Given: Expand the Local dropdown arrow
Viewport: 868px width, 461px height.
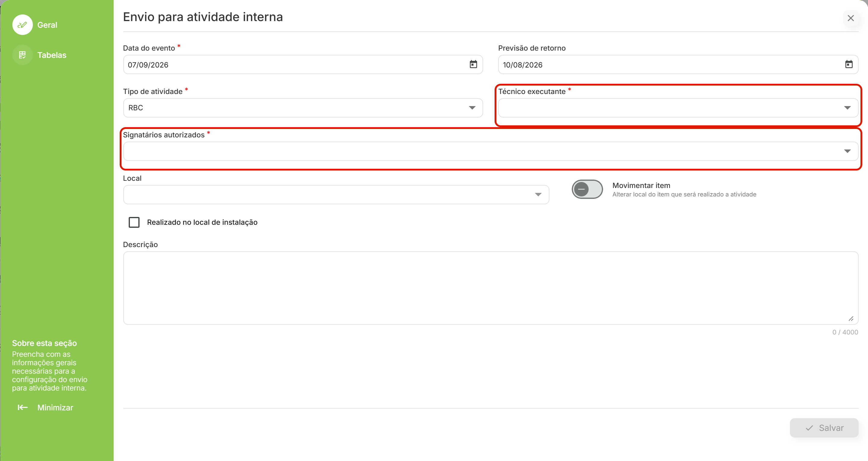Looking at the screenshot, I should click(x=538, y=194).
